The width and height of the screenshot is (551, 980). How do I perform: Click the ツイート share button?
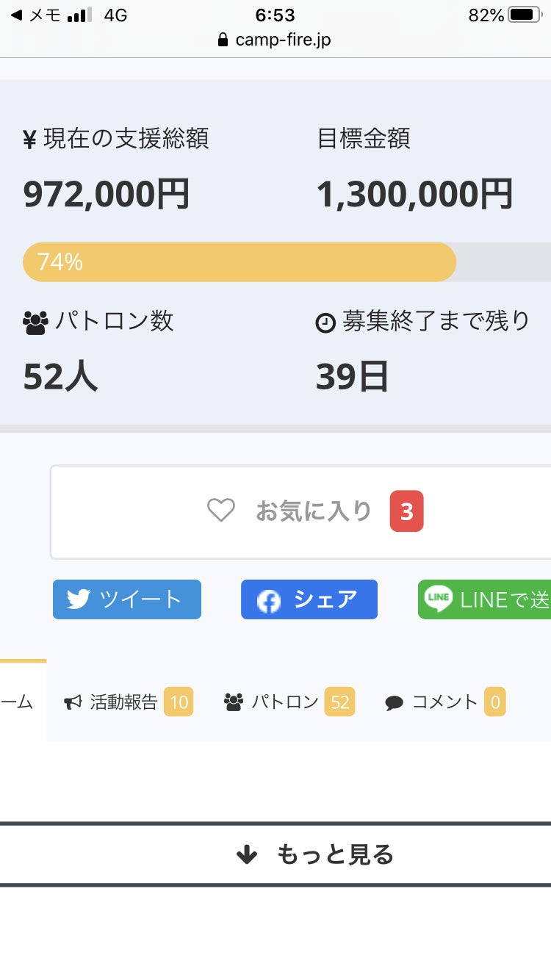(x=127, y=599)
